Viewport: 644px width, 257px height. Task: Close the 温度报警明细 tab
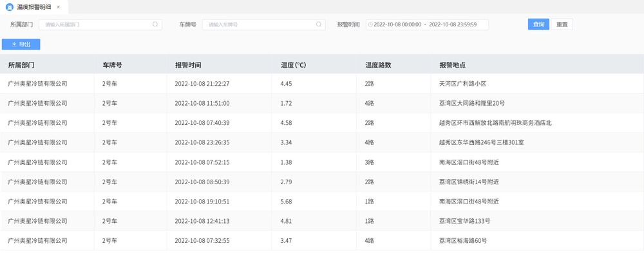(59, 7)
